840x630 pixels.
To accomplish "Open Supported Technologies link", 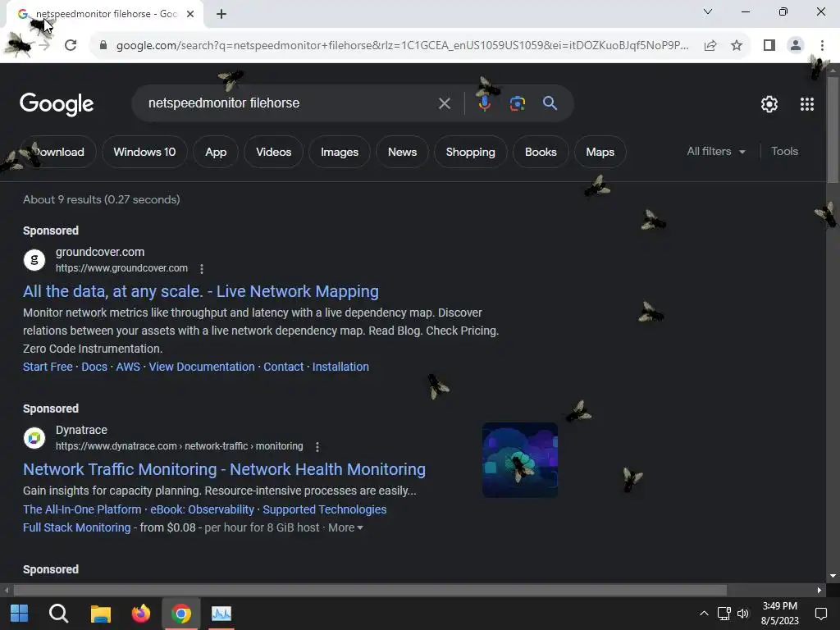I will [325, 509].
